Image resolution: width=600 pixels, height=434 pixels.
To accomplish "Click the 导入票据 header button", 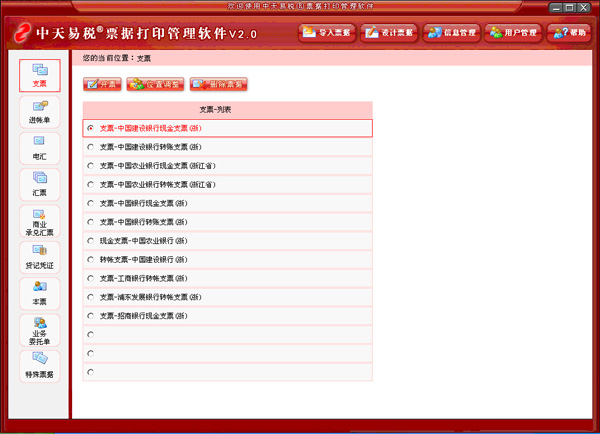I will (327, 33).
